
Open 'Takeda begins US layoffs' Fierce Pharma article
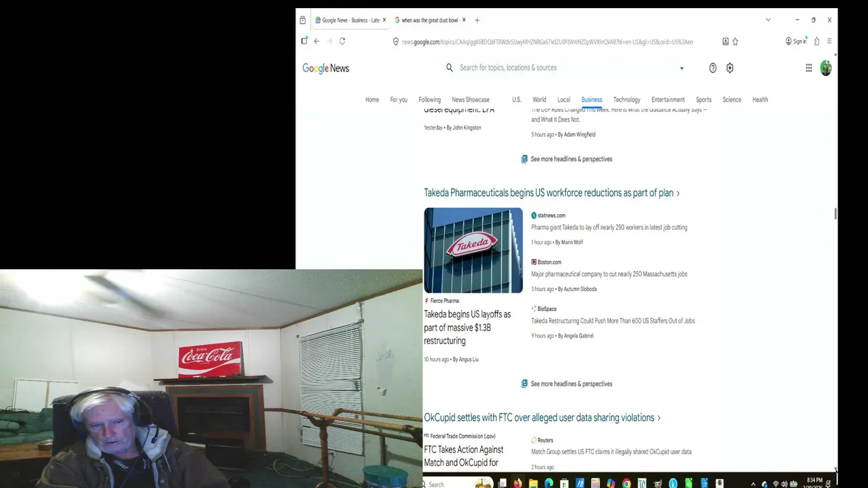pyautogui.click(x=467, y=327)
